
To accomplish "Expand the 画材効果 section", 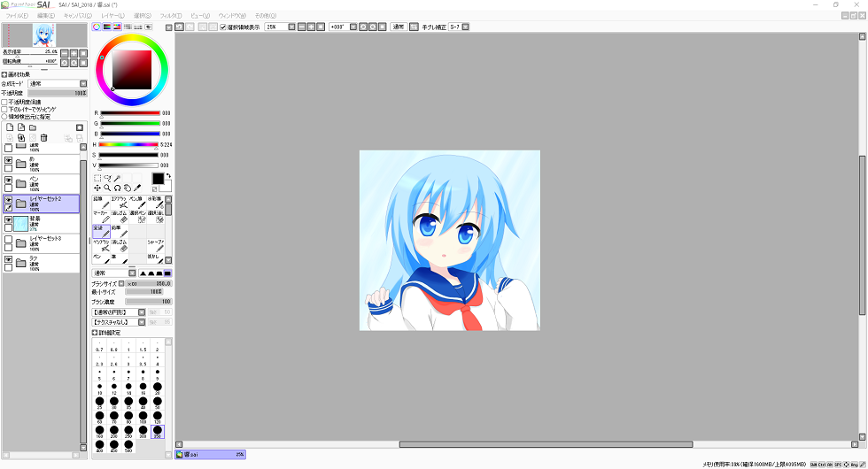I will (x=4, y=74).
